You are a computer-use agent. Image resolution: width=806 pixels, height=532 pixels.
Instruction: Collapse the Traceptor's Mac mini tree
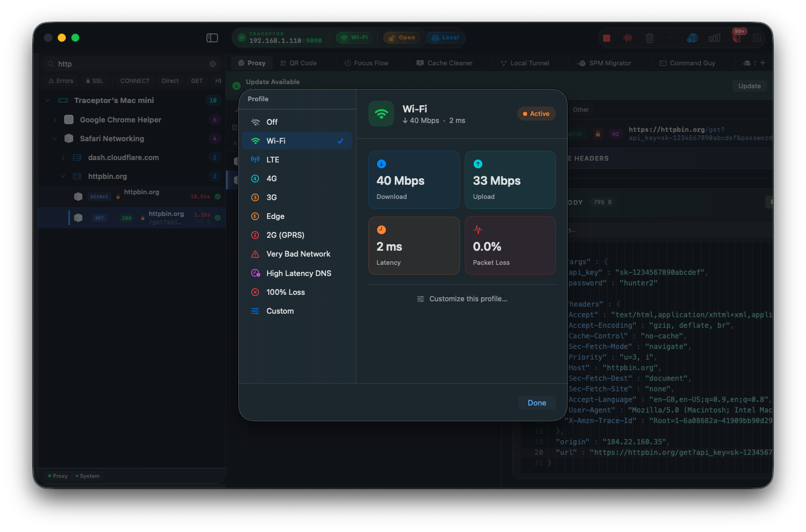click(x=48, y=101)
